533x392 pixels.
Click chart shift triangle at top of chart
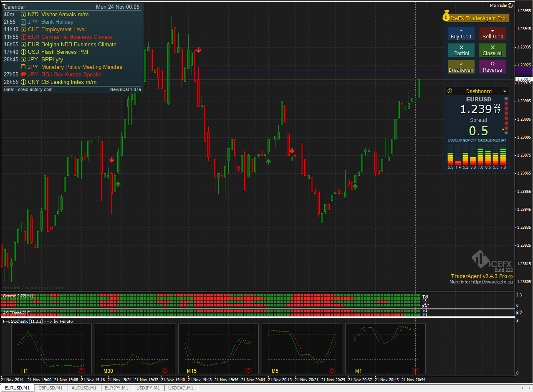tap(427, 3)
